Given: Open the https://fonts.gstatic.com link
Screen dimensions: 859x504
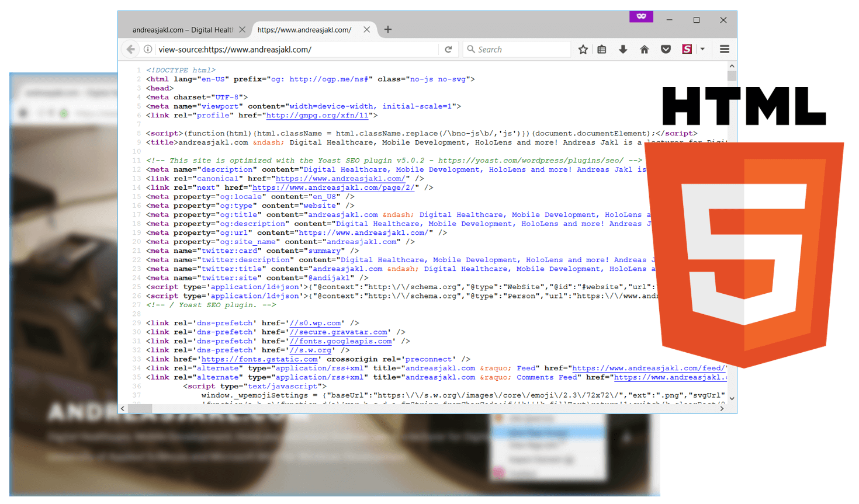Looking at the screenshot, I should [259, 359].
